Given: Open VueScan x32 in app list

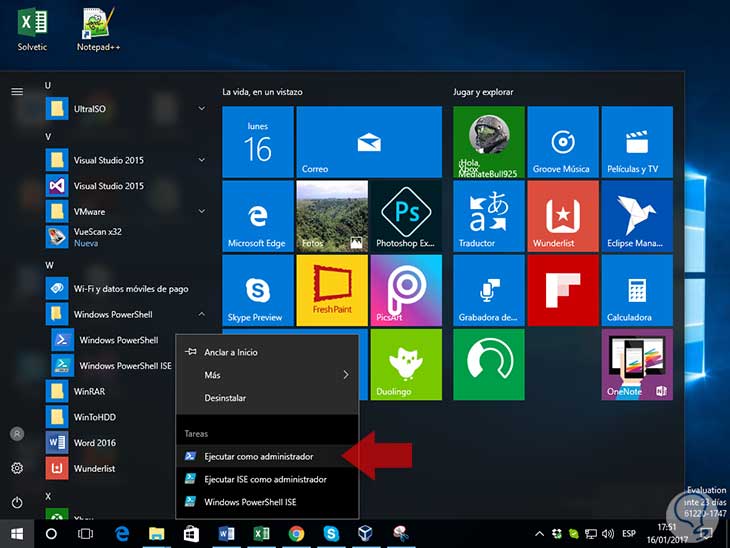Looking at the screenshot, I should pyautogui.click(x=126, y=237).
